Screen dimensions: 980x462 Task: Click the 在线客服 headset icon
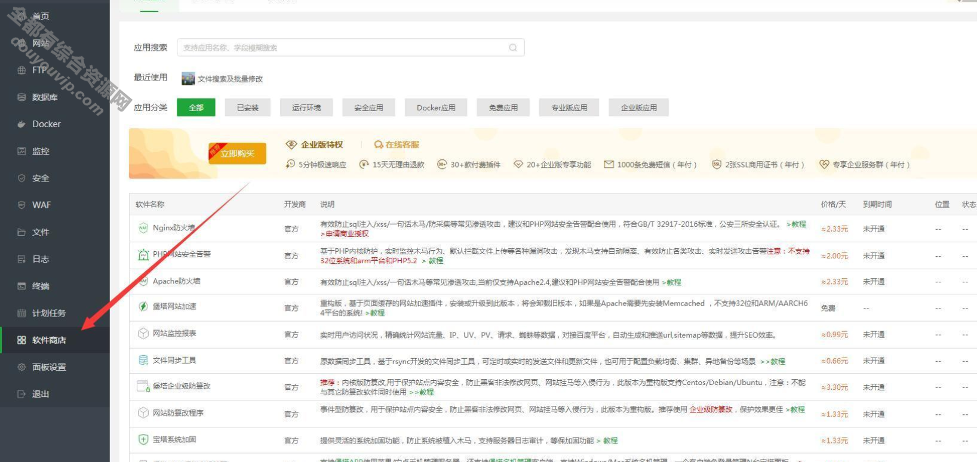pyautogui.click(x=379, y=144)
